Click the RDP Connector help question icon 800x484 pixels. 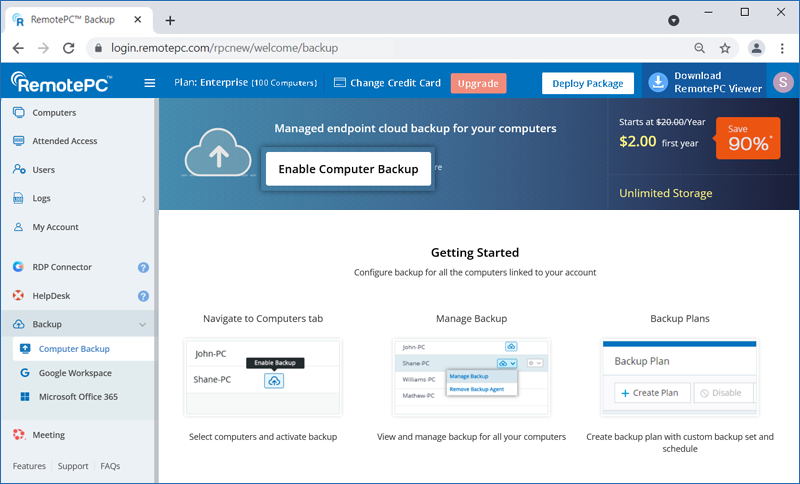click(x=143, y=267)
